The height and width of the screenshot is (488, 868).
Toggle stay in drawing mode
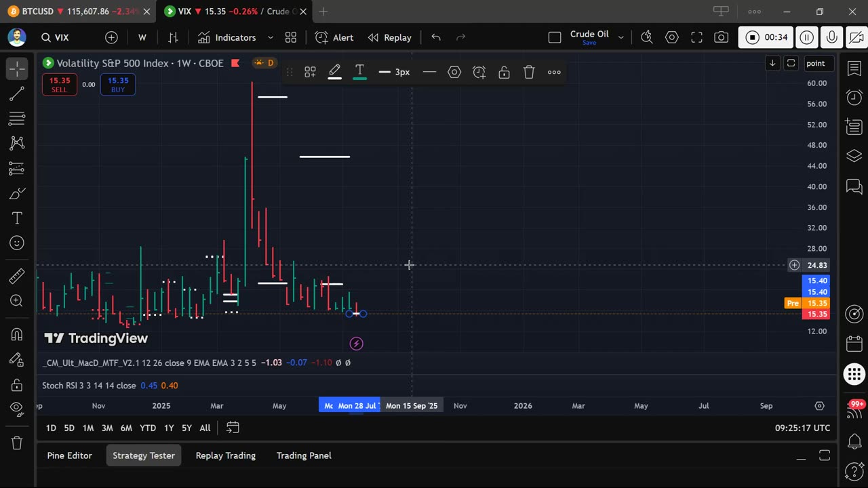pos(17,359)
